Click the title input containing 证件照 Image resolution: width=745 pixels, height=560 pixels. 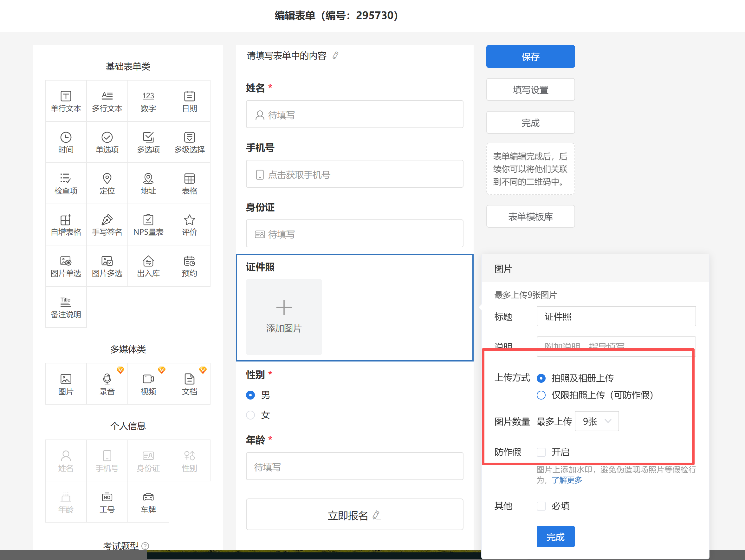coord(616,316)
